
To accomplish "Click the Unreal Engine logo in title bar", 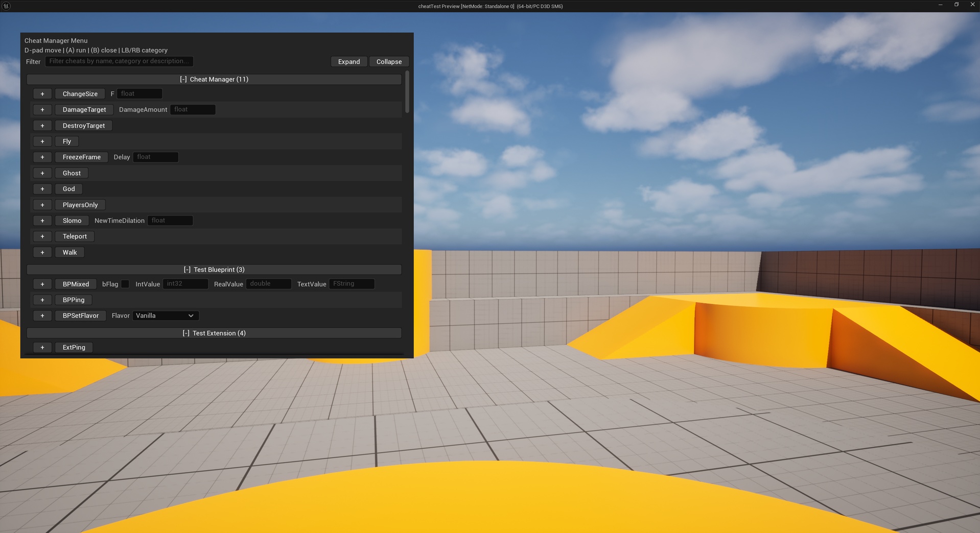I will point(6,6).
